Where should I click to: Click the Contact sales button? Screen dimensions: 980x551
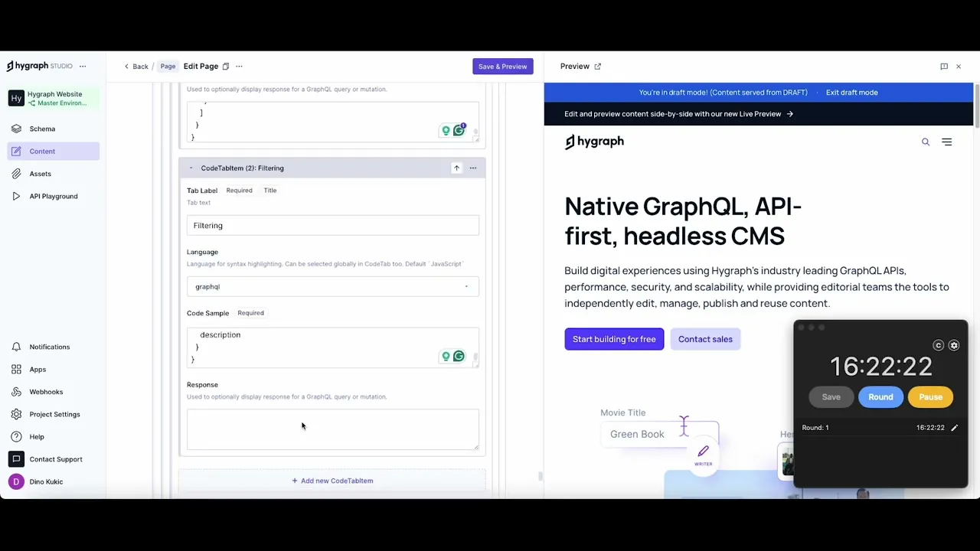click(x=705, y=339)
